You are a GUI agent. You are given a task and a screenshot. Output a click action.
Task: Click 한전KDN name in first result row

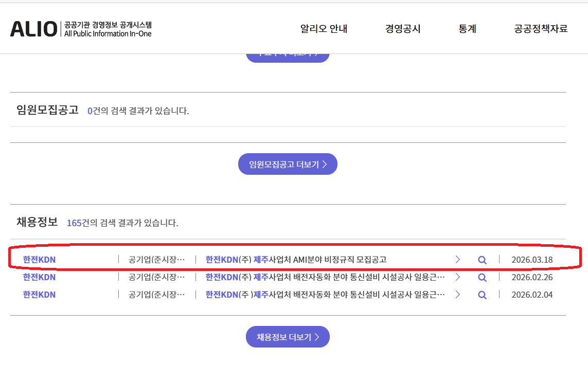[39, 260]
